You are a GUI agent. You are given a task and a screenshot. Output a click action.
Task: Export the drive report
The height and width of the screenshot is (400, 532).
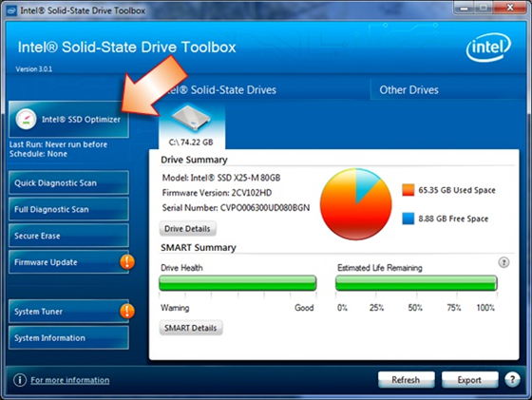[x=469, y=380]
